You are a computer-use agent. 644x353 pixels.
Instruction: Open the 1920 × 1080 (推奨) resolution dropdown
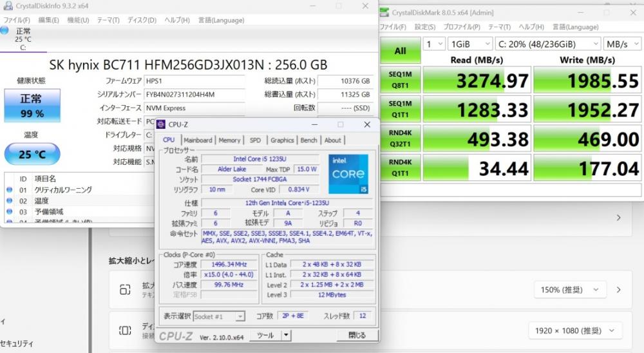pyautogui.click(x=575, y=331)
